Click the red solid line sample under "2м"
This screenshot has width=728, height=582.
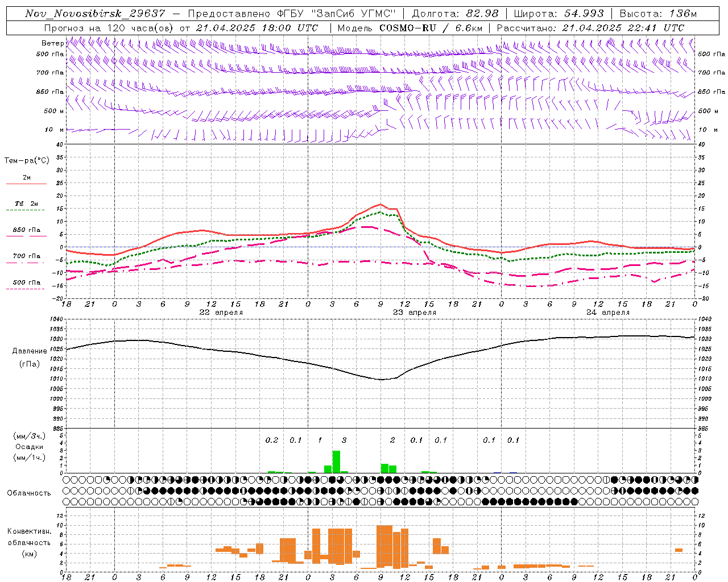[x=26, y=184]
